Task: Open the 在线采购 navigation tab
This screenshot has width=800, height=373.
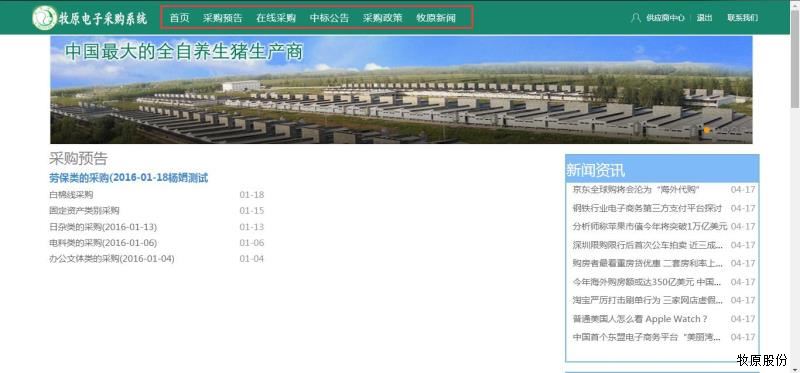Action: (276, 18)
